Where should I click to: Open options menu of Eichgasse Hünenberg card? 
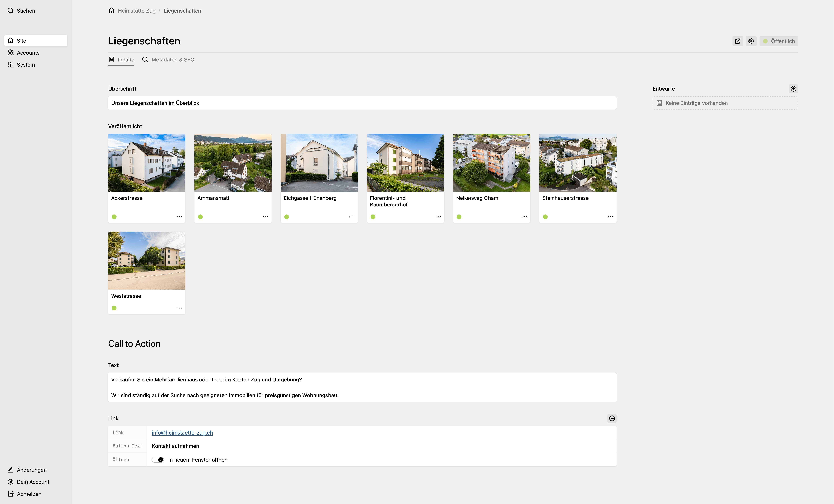[x=352, y=217]
